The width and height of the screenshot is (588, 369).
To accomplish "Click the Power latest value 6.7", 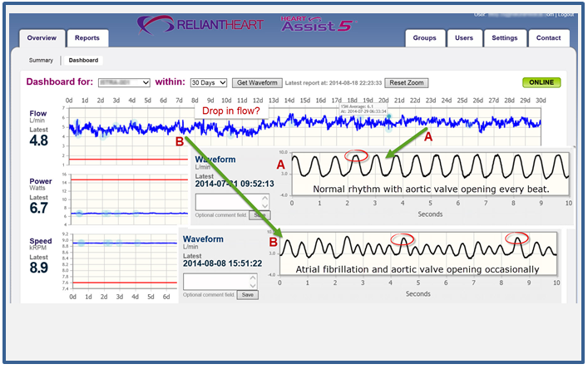I will [x=38, y=208].
